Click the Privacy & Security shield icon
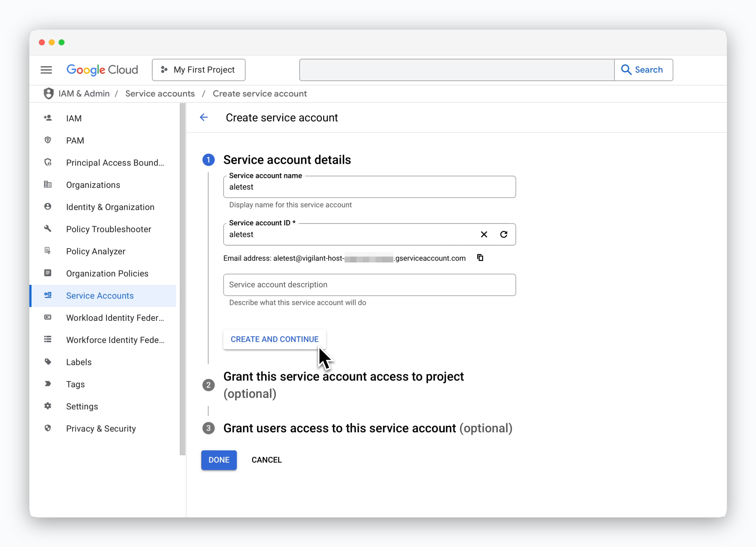 pos(48,428)
